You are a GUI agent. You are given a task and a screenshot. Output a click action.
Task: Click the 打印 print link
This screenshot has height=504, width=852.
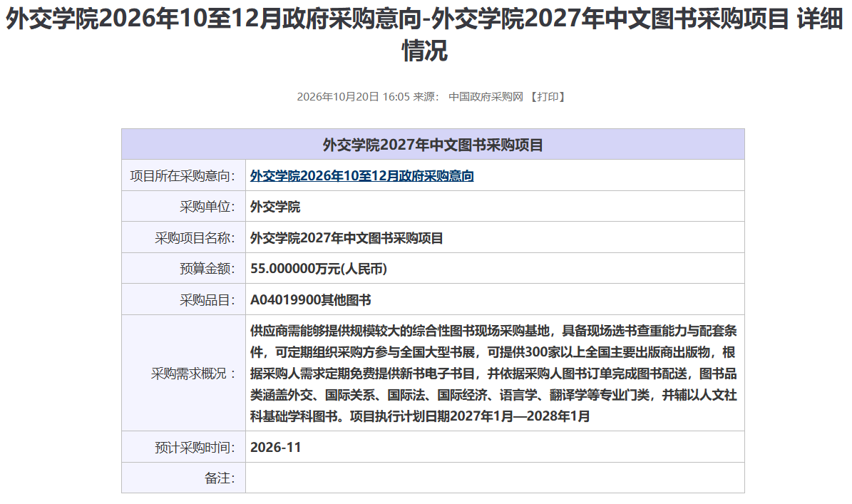[x=548, y=97]
